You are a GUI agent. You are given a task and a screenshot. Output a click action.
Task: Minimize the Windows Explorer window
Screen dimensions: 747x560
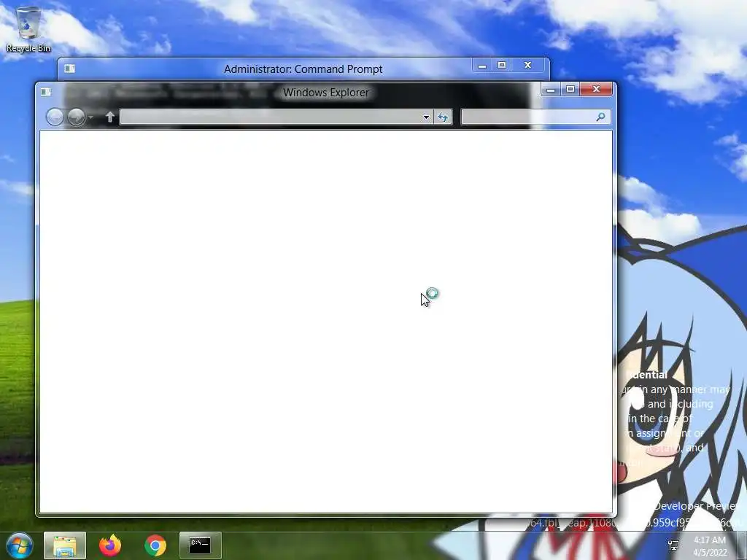[551, 89]
